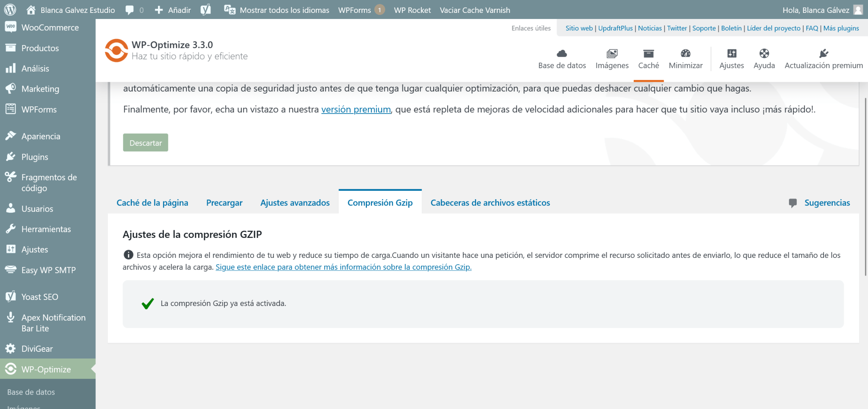Click the Análisis bar chart icon
Image resolution: width=868 pixels, height=409 pixels.
click(11, 68)
